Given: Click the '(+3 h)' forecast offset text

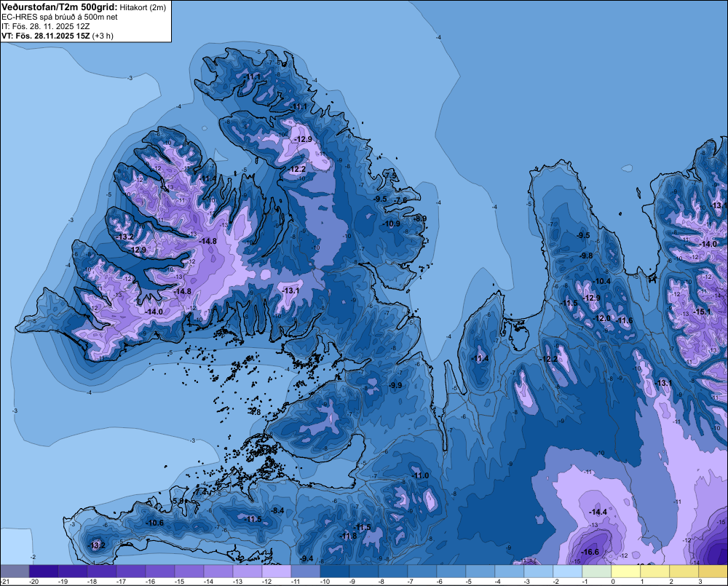Looking at the screenshot, I should (103, 36).
